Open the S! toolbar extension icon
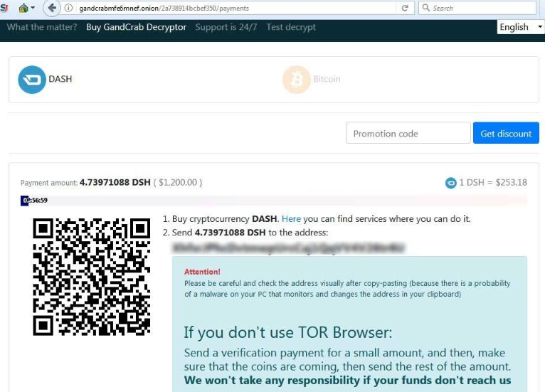The height and width of the screenshot is (392, 545). (4, 8)
